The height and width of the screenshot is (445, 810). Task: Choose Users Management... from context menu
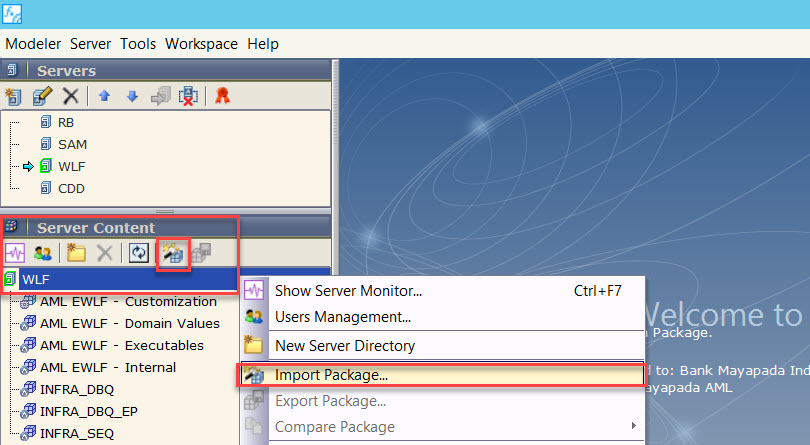click(x=443, y=317)
